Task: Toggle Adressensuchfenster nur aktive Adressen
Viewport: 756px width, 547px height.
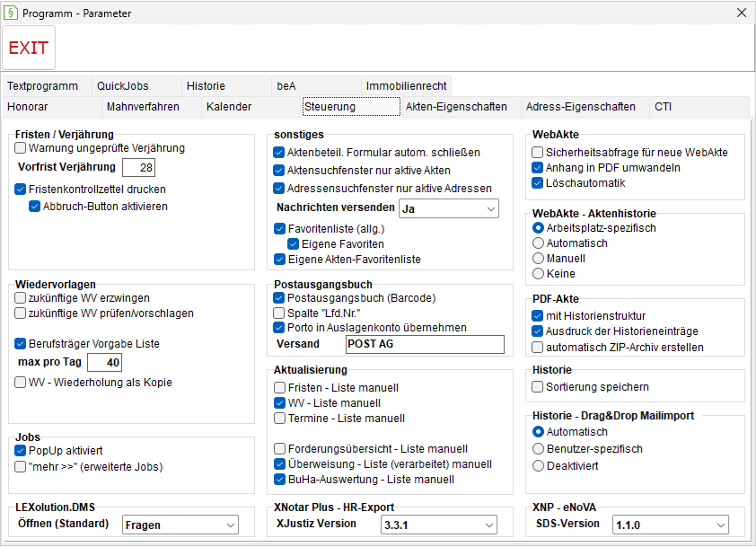Action: [278, 188]
